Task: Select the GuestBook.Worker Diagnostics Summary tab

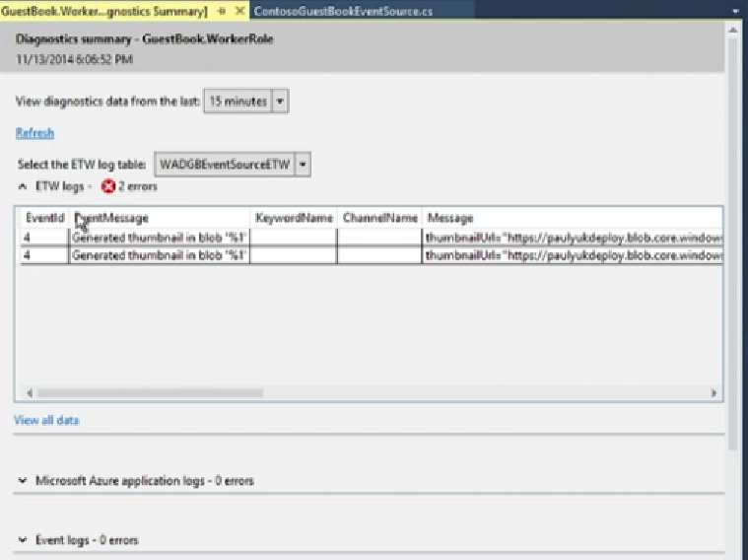Action: click(104, 11)
